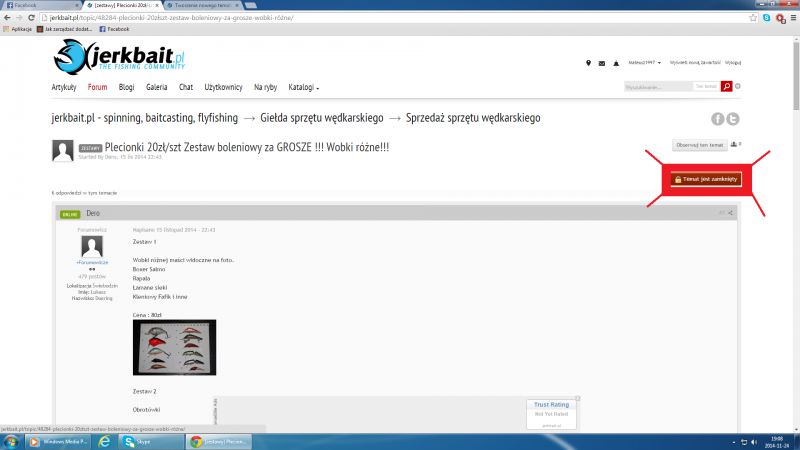
Task: Open the notifications bell icon
Action: [615, 63]
